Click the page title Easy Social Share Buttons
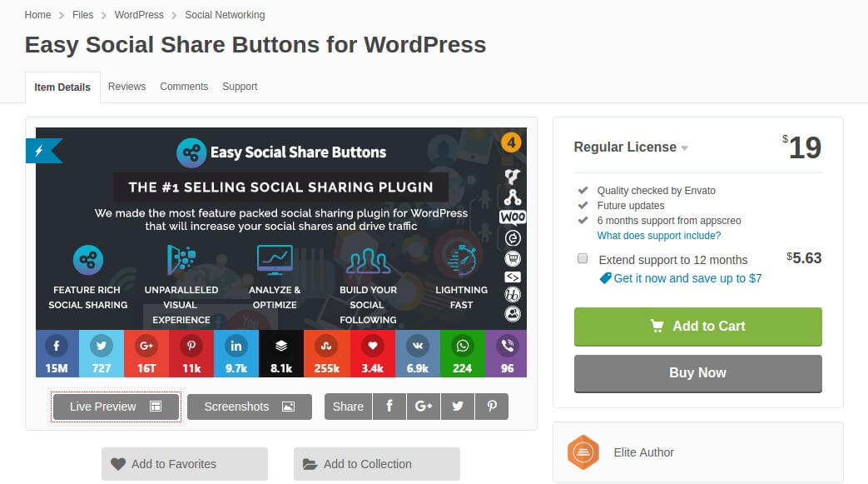The image size is (868, 484). (x=255, y=45)
